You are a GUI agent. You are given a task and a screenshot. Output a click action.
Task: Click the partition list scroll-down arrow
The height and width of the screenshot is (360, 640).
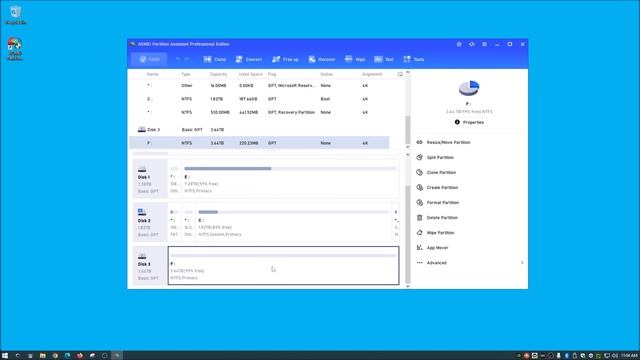point(407,147)
